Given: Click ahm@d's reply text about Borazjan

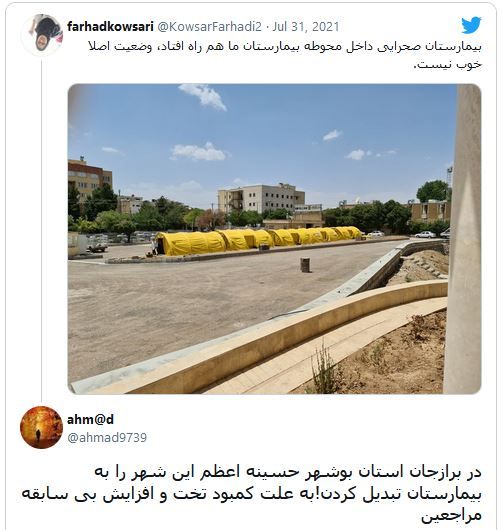Looking at the screenshot, I should tap(252, 493).
